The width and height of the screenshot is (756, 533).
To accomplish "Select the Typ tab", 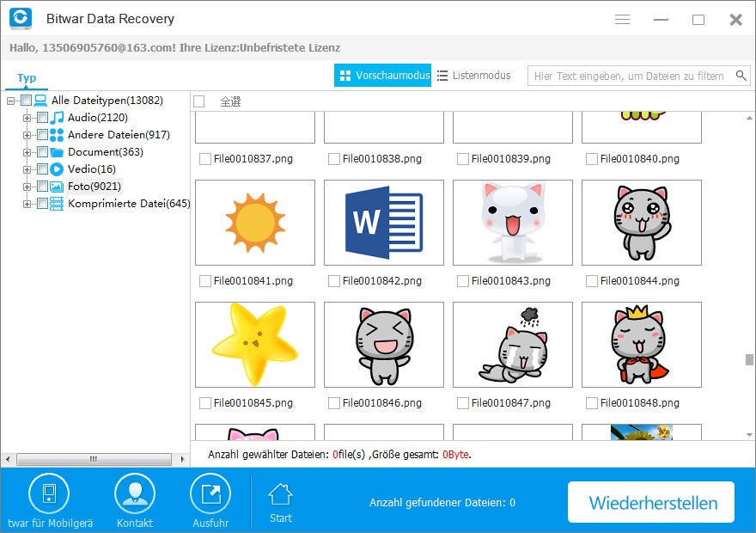I will (27, 77).
